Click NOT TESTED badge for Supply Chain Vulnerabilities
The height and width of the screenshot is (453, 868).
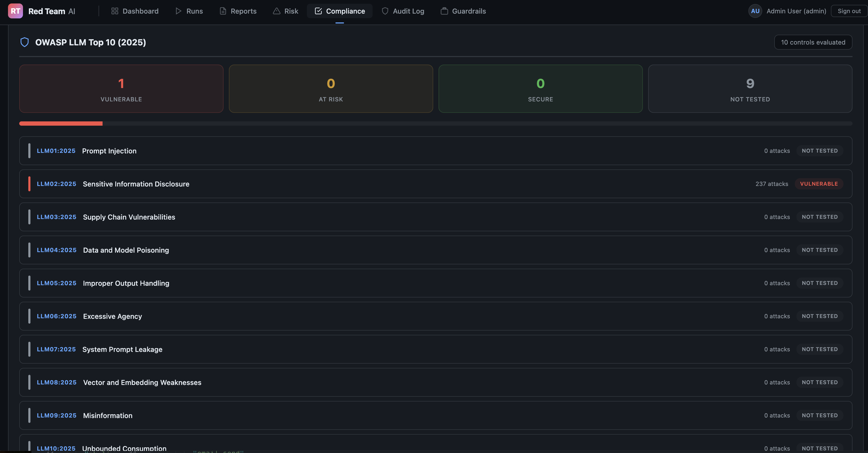click(x=819, y=217)
